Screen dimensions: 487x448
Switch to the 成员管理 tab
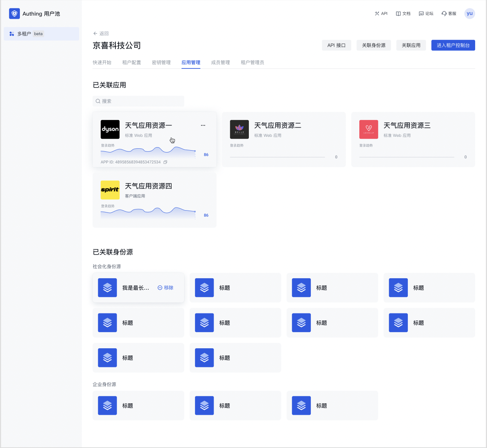coord(221,62)
